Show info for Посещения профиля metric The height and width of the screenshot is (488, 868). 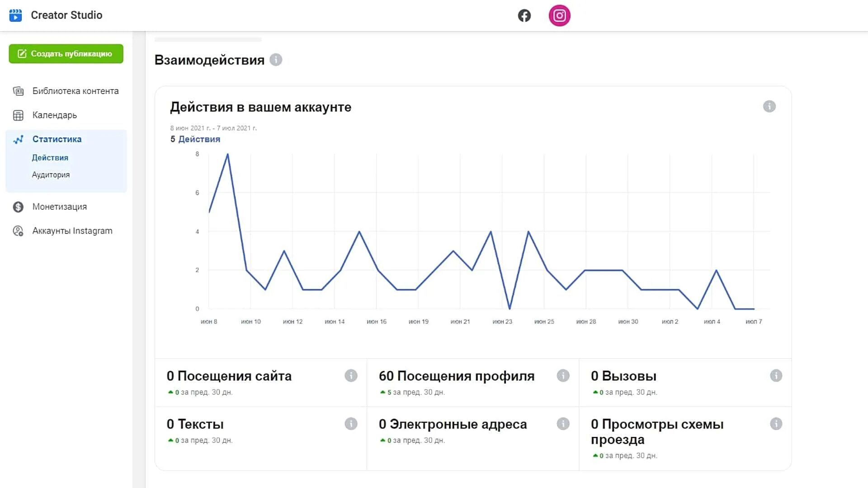tap(563, 375)
